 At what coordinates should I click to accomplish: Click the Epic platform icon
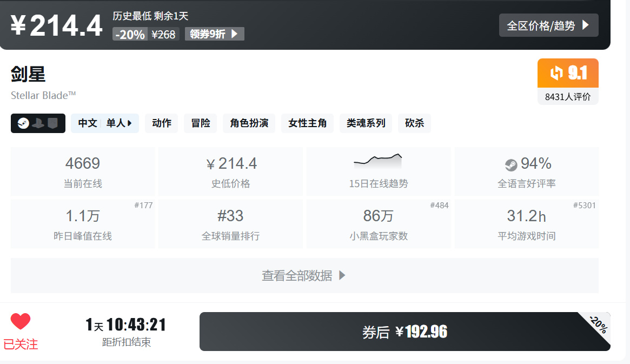tap(52, 123)
